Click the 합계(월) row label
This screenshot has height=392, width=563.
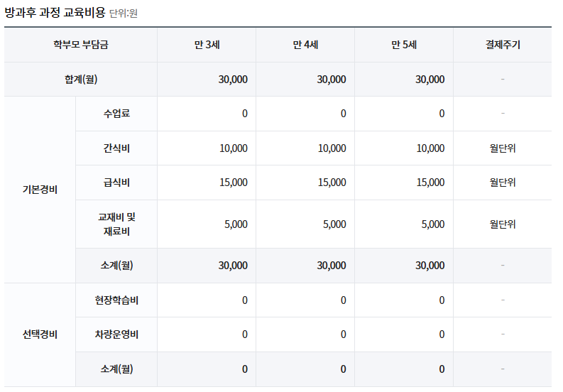80,79
